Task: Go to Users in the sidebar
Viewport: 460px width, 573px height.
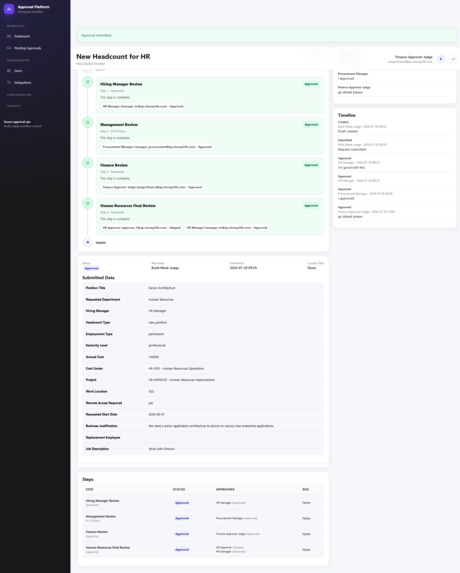Action: pyautogui.click(x=18, y=71)
